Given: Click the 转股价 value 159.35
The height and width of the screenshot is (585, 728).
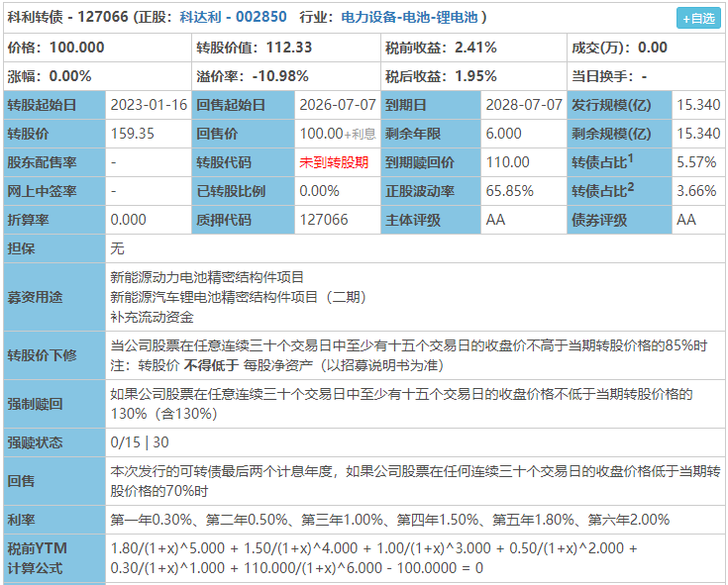Looking at the screenshot, I should (133, 134).
